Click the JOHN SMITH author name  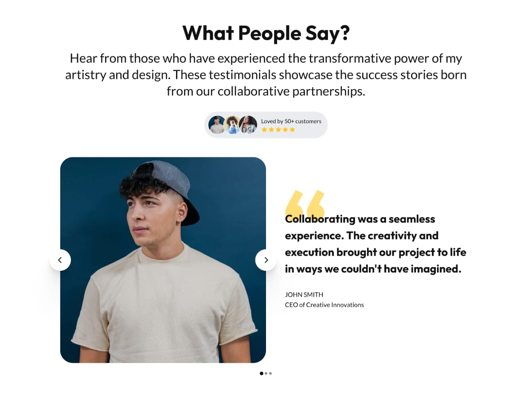(304, 294)
